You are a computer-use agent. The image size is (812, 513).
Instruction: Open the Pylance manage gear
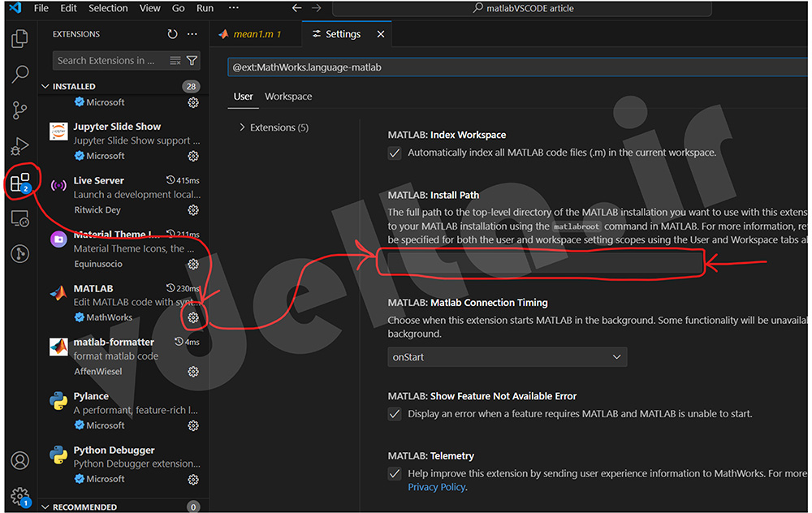pyautogui.click(x=193, y=425)
